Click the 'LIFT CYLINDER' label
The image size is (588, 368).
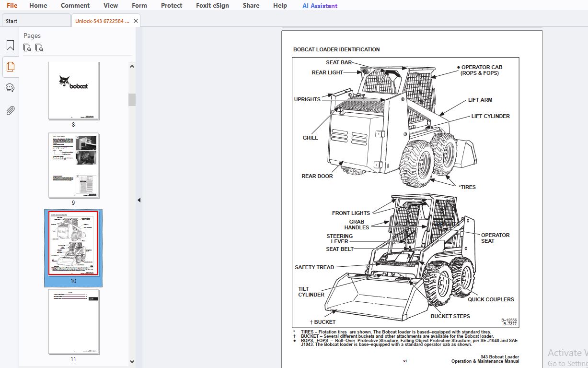coord(490,116)
